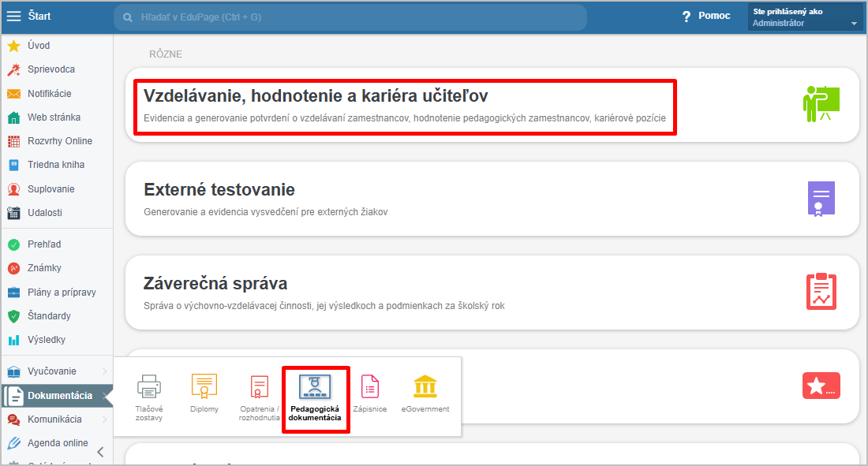Image resolution: width=868 pixels, height=466 pixels.
Task: Click the Udalosti calendar icon
Action: tap(14, 213)
